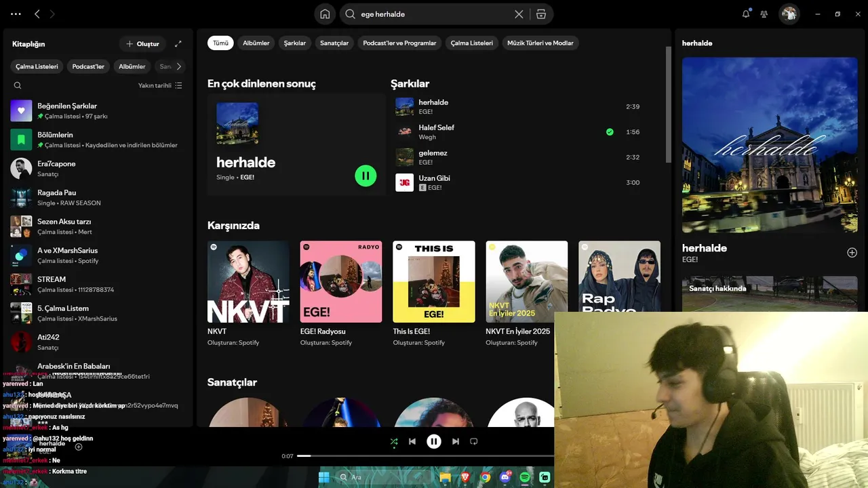Open STREAM playlist in library
Viewport: 868px width, 488px height.
click(98, 284)
